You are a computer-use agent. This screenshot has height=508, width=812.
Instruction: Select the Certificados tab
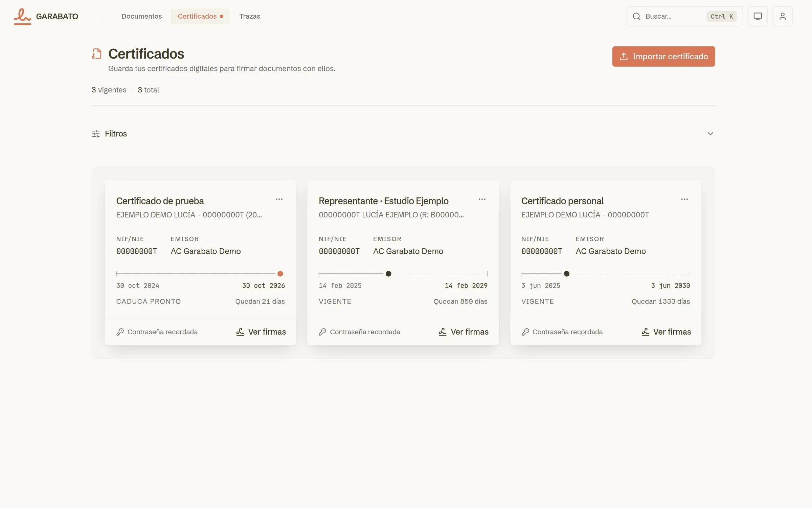tap(200, 16)
